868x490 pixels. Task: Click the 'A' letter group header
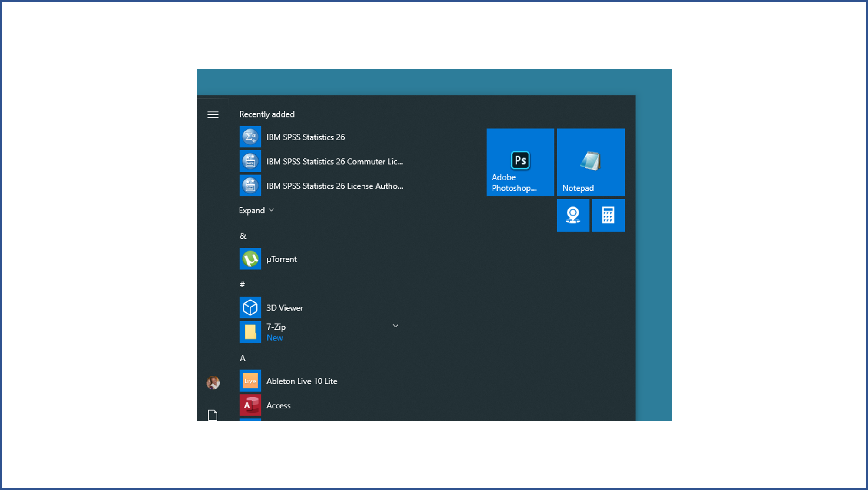[x=243, y=358]
